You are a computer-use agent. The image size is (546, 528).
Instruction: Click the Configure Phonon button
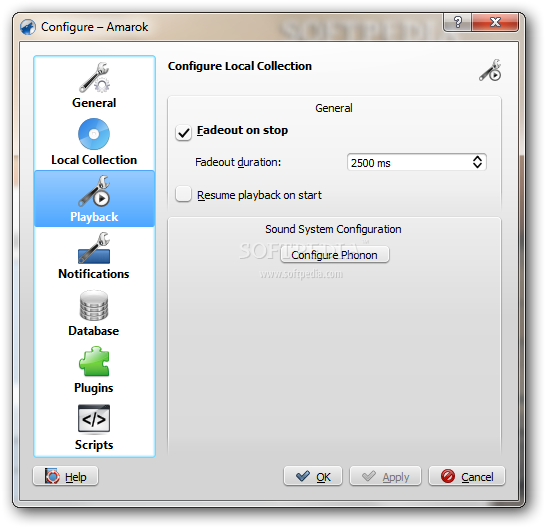coord(335,255)
